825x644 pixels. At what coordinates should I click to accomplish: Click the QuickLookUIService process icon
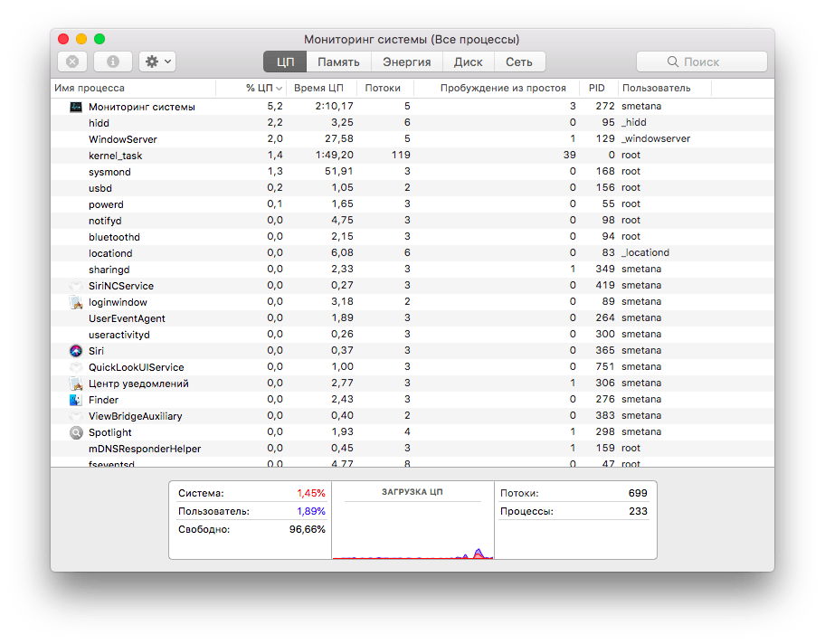(x=76, y=367)
